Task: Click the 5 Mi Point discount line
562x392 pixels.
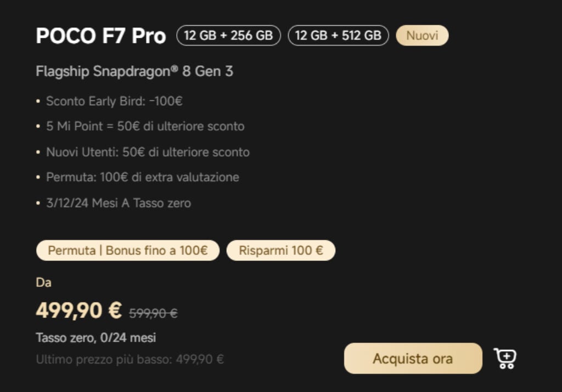Action: click(x=145, y=126)
